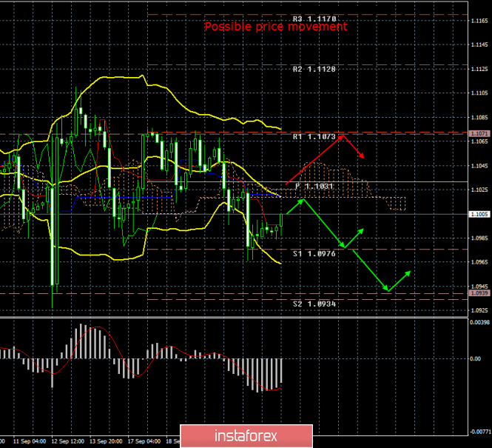This screenshot has width=492, height=448.
Task: Click the green arrowhead pointing up near S1
Action: [x=363, y=230]
